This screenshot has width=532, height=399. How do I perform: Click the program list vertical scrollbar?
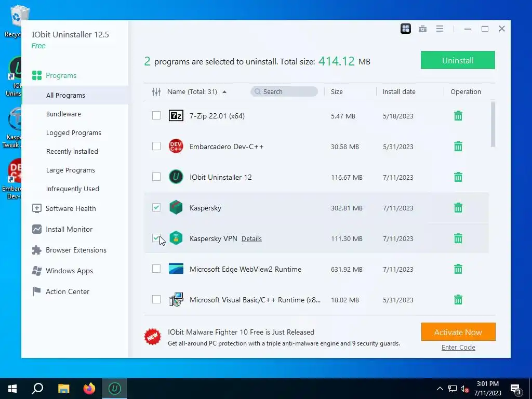click(493, 124)
